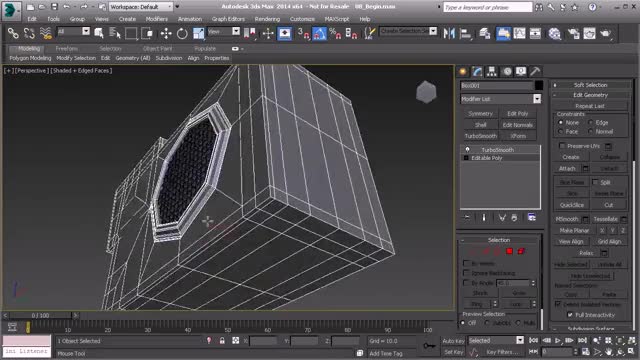Toggle the 3D Snaps icon

pos(303,33)
